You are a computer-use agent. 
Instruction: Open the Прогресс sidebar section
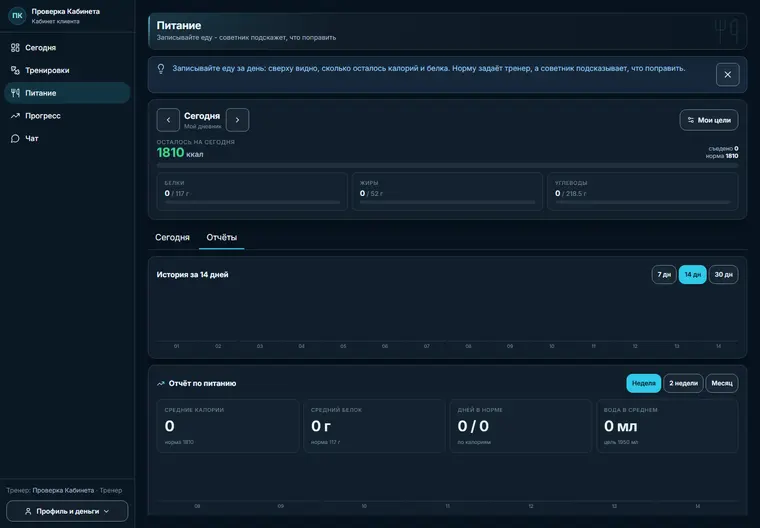point(67,115)
